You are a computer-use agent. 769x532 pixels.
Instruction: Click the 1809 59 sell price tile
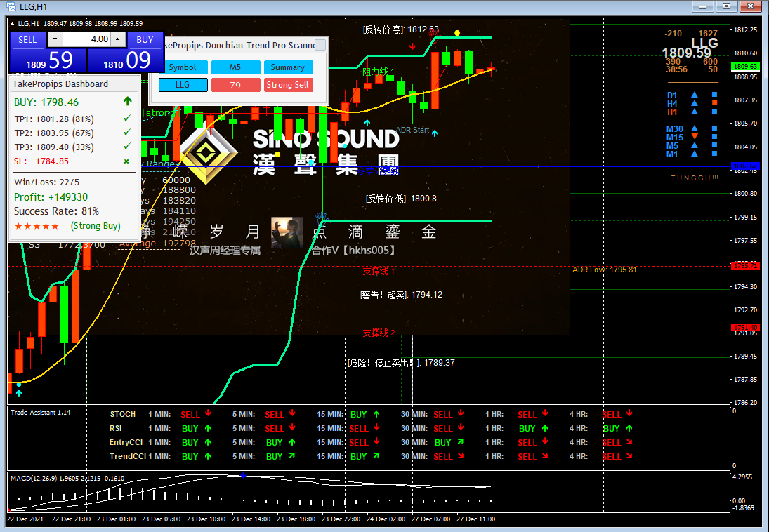tap(48, 60)
